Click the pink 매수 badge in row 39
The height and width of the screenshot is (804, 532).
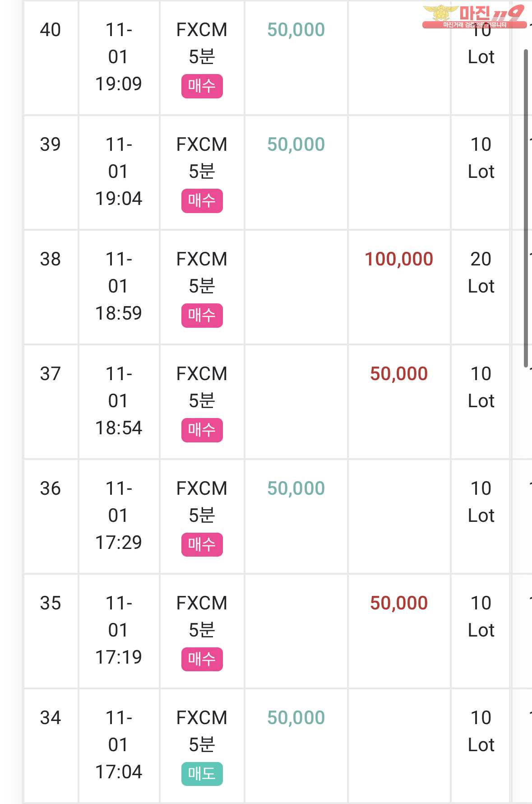tap(202, 200)
